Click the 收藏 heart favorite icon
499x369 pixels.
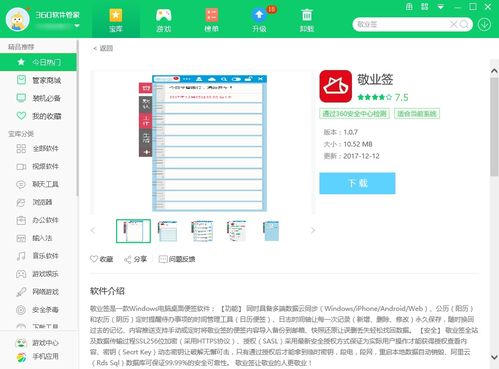point(94,259)
